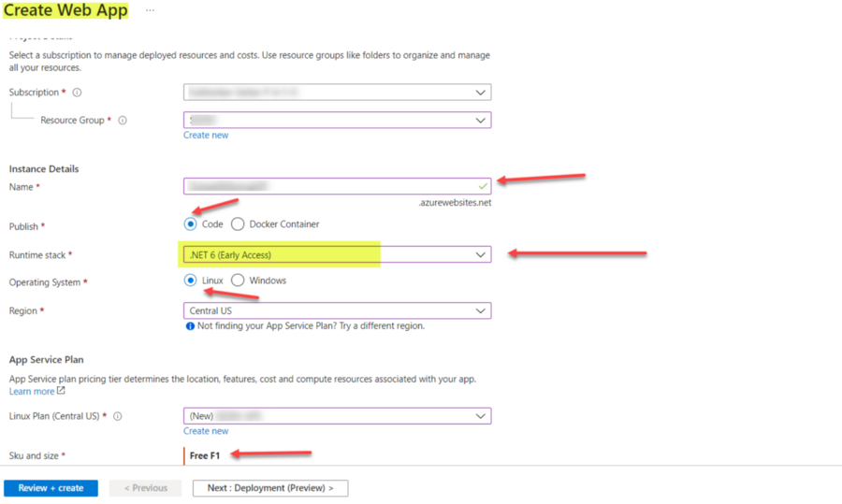This screenshot has height=504, width=842.
Task: Click the Not finding your App Service Plan message
Action: [x=311, y=325]
